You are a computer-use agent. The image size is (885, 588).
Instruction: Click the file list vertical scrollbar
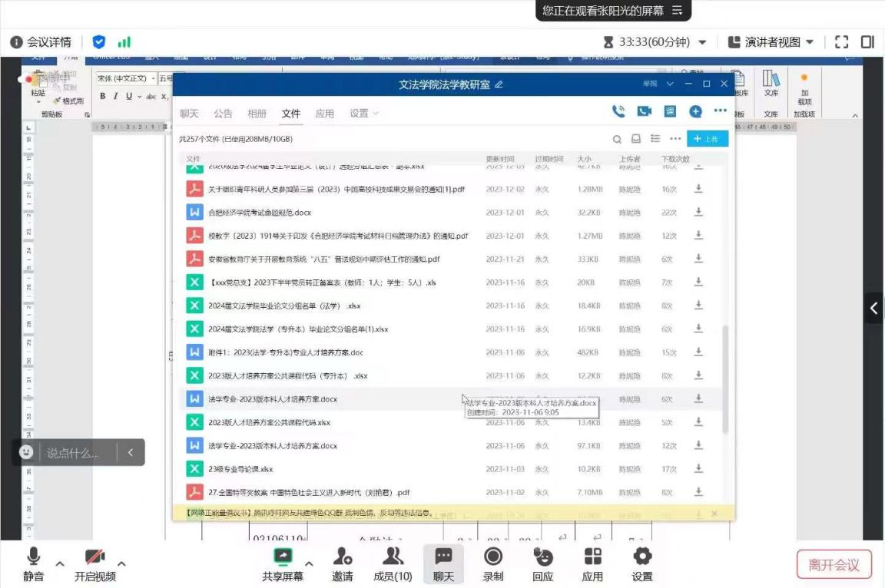point(726,376)
